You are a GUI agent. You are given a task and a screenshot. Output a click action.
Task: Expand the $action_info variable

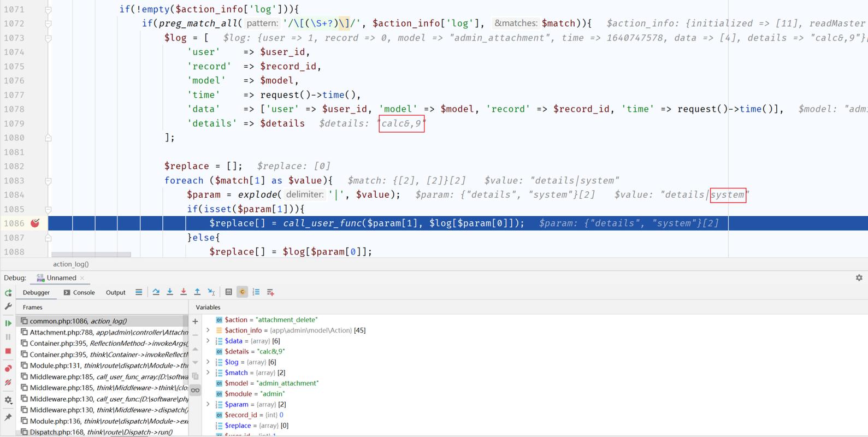(208, 330)
